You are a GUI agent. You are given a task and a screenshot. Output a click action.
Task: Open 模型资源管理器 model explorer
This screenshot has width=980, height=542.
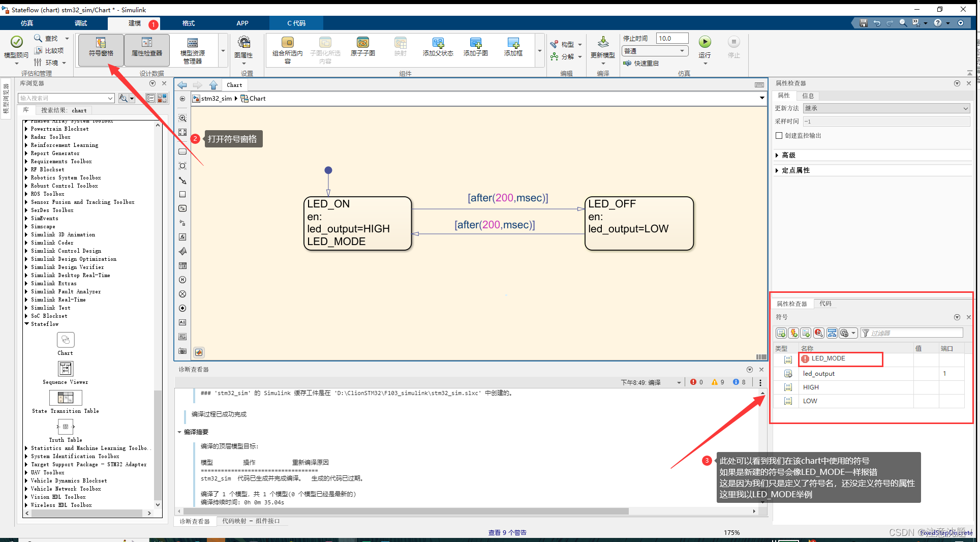pos(193,51)
